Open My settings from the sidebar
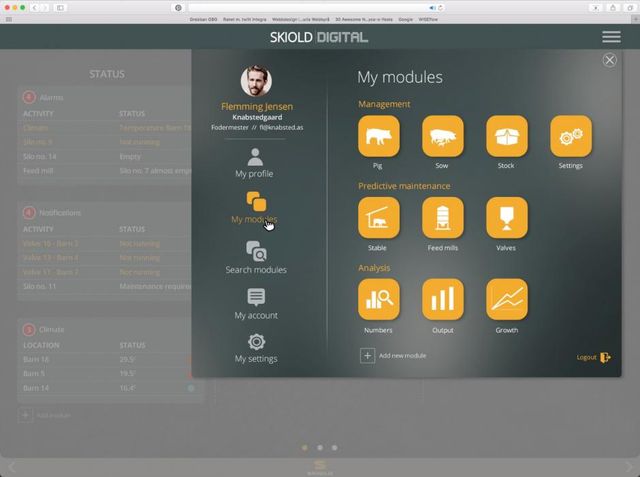The image size is (640, 477). pos(256,348)
